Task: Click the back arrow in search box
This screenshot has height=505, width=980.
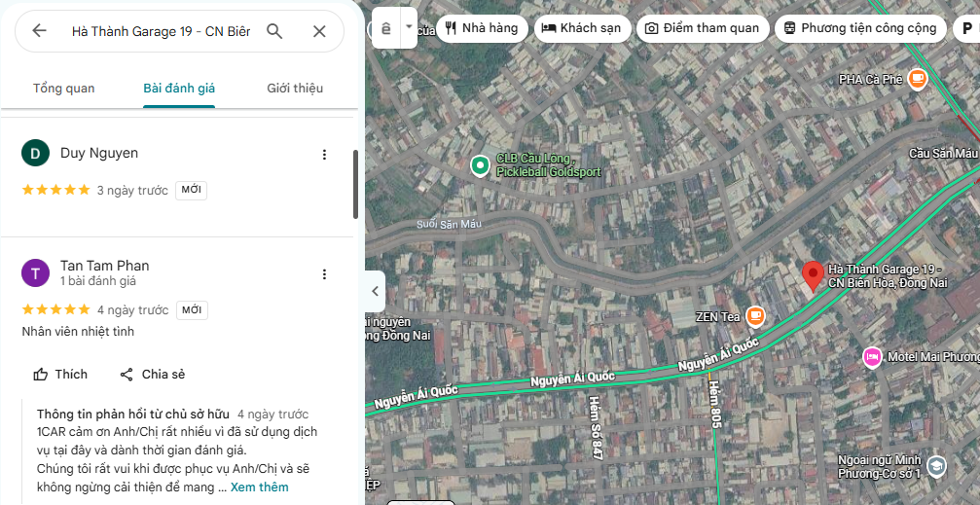Action: (39, 30)
